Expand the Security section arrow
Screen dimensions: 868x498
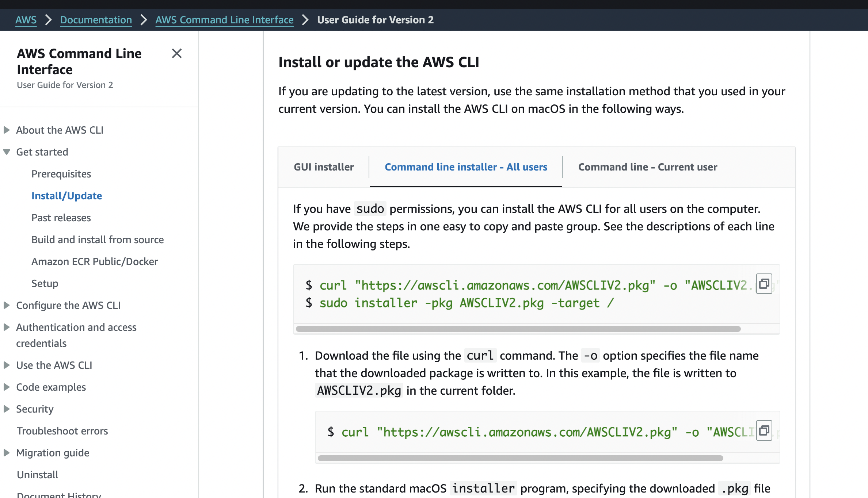tap(7, 409)
